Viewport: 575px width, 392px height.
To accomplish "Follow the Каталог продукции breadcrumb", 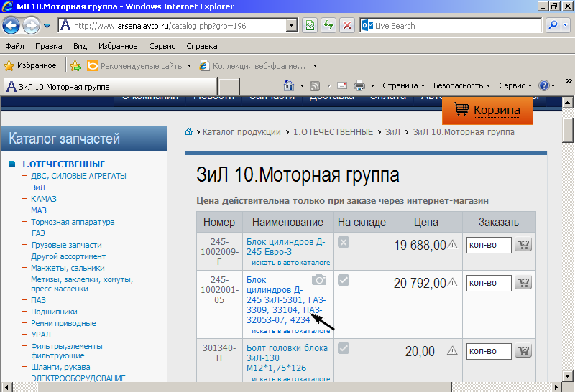I will [x=241, y=132].
